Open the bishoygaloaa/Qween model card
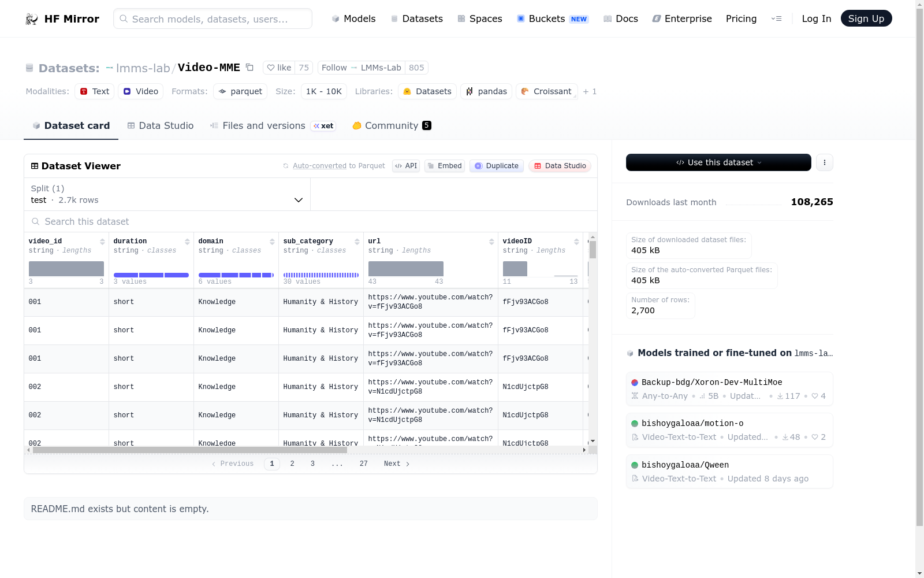This screenshot has height=578, width=924. click(729, 472)
